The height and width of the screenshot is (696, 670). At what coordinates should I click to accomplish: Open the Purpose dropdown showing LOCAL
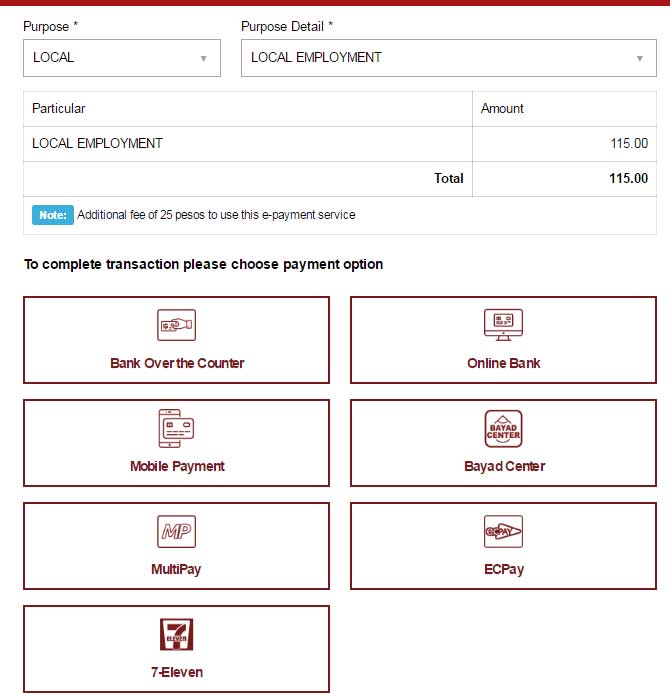(122, 58)
